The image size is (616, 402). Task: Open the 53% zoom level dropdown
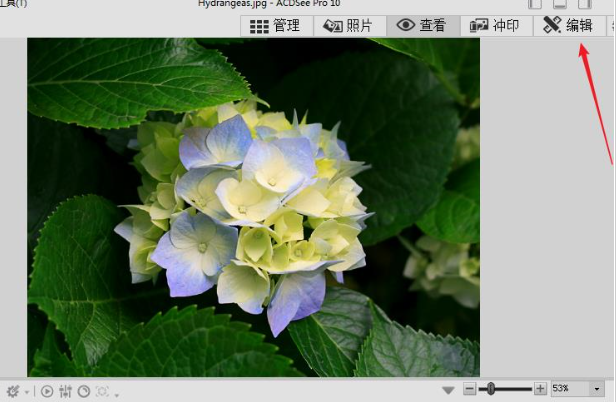click(x=597, y=389)
